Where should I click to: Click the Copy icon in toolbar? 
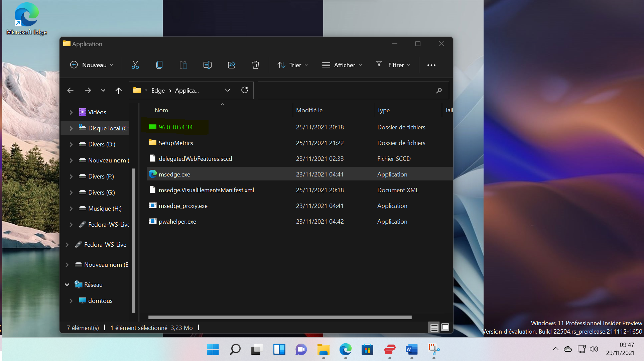click(x=159, y=65)
